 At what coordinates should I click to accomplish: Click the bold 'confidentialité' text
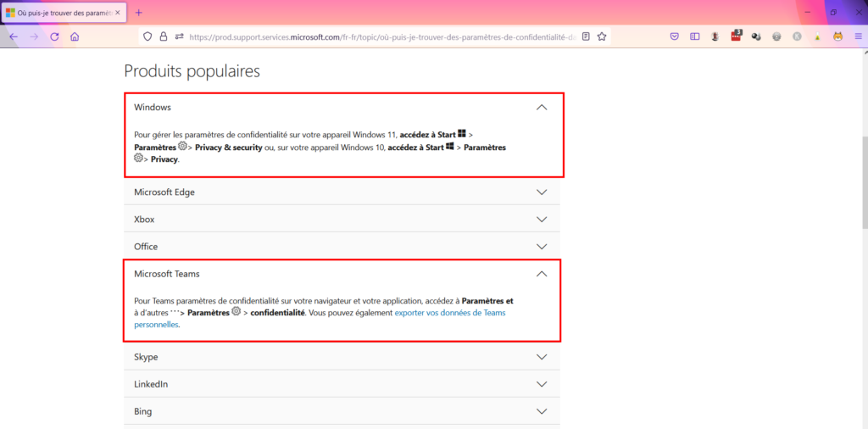coord(277,313)
